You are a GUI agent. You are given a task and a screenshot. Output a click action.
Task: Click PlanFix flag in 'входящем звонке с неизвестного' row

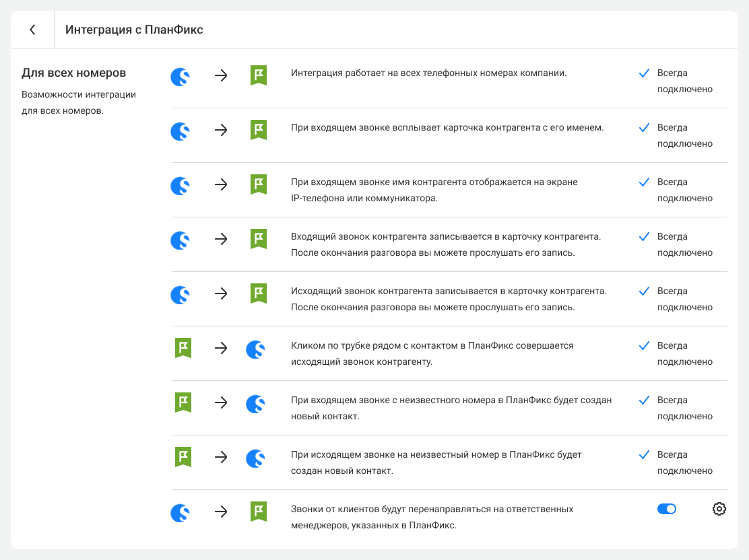tap(183, 402)
